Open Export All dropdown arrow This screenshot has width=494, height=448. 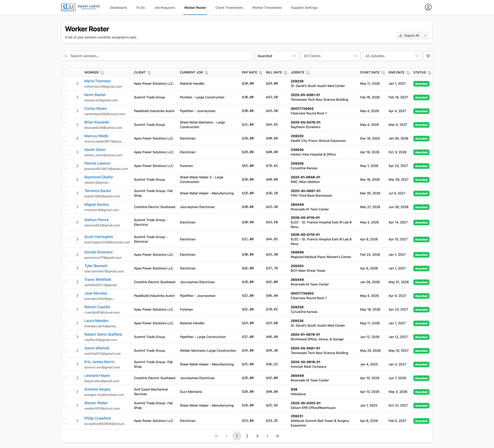(x=425, y=36)
